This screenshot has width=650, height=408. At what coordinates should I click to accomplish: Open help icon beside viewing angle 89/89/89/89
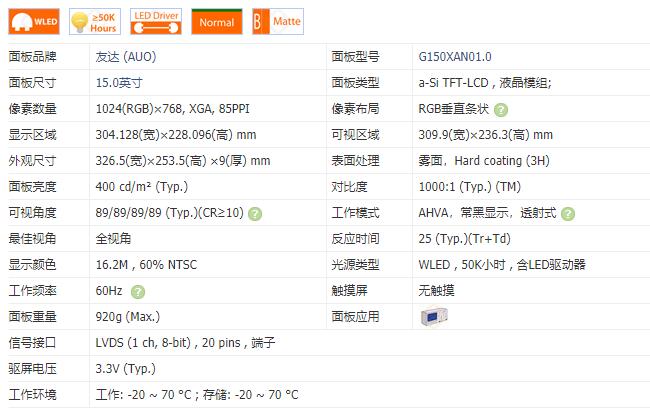pos(255,214)
